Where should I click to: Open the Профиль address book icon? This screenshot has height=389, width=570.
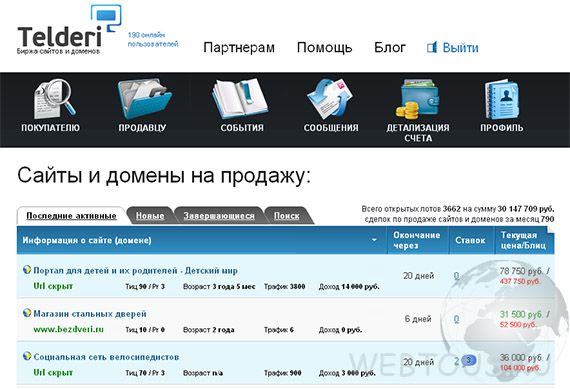502,100
